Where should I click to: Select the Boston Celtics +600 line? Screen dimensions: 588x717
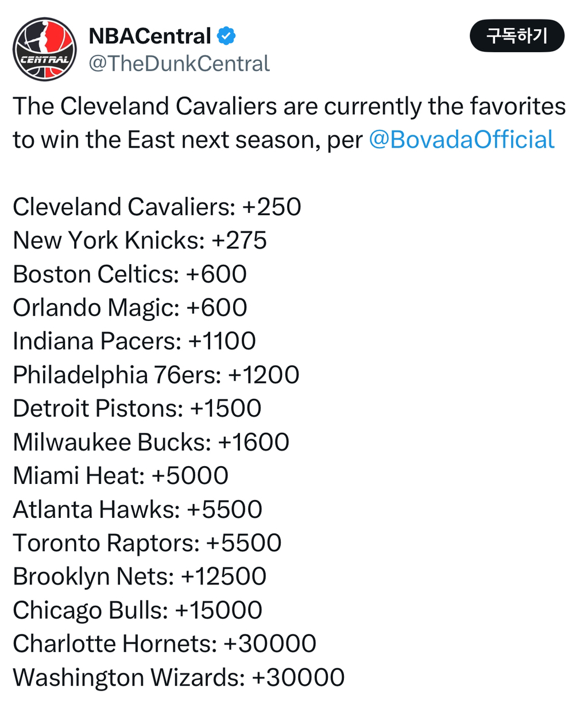pos(130,274)
